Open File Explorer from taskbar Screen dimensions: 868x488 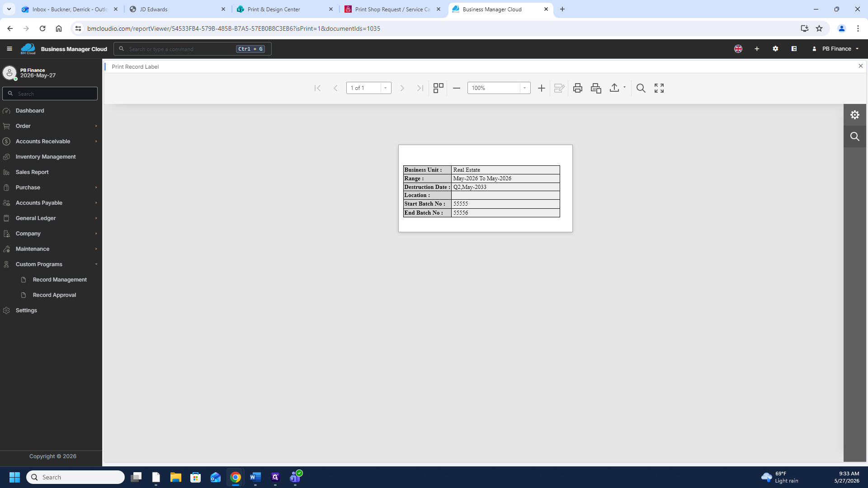pyautogui.click(x=176, y=477)
